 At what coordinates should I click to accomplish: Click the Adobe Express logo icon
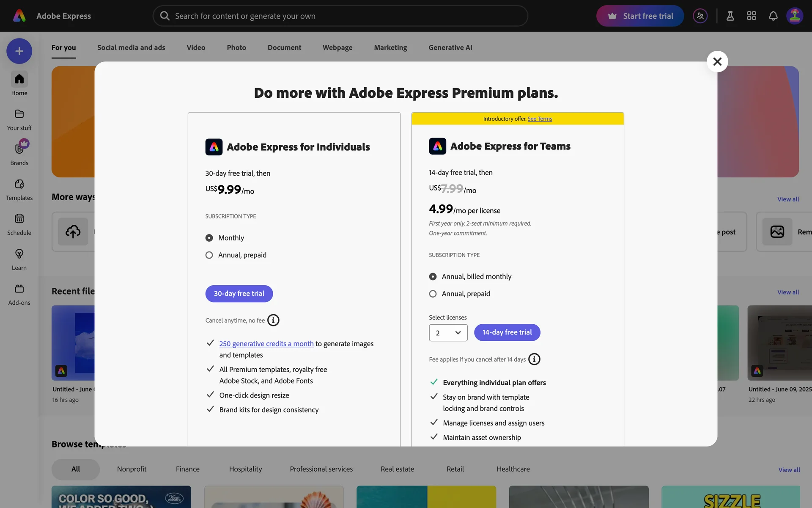coord(19,16)
